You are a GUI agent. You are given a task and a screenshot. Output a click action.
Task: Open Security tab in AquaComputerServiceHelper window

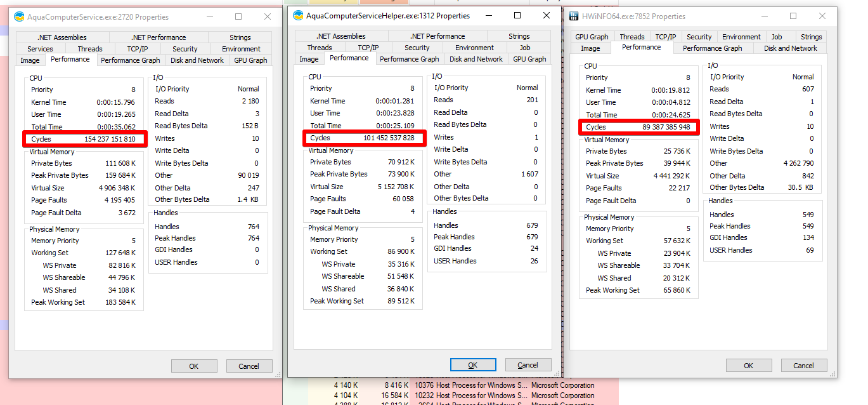(417, 48)
